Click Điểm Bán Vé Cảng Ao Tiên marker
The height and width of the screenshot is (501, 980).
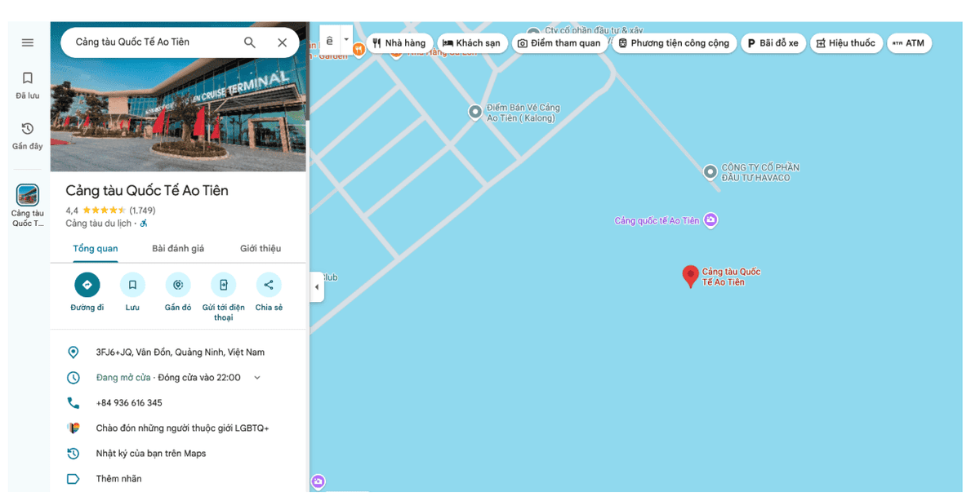(x=475, y=112)
